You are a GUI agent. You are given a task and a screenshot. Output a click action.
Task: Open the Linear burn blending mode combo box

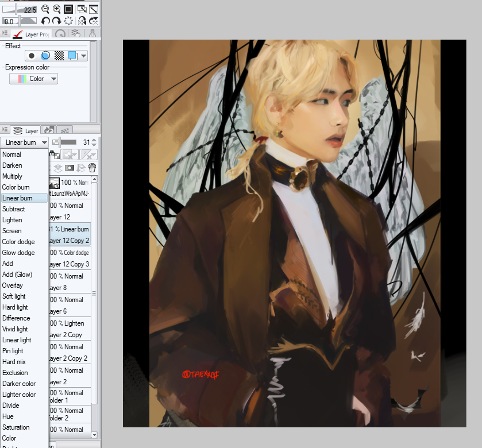[x=24, y=142]
